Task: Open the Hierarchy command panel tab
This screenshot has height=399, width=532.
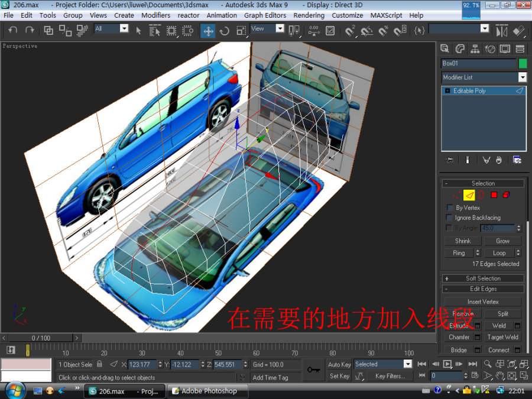Action: (x=475, y=49)
